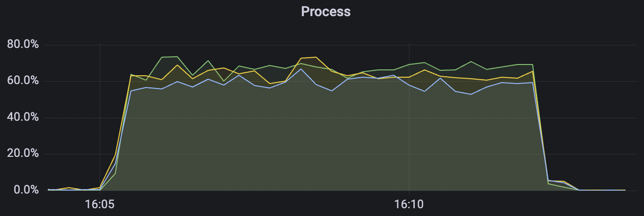Click green line's last high point before drop
Viewport: 644px width, 216px height.
[532, 65]
